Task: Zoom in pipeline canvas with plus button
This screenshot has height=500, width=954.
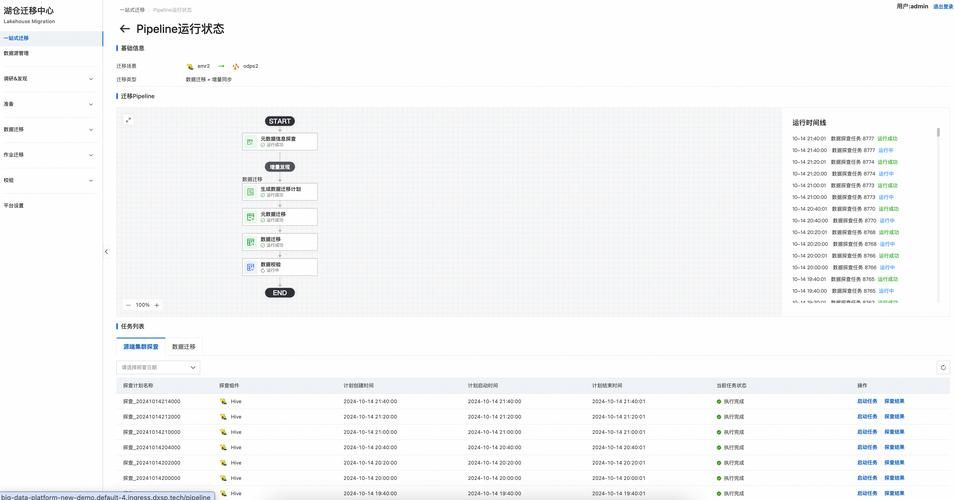Action: [x=156, y=305]
